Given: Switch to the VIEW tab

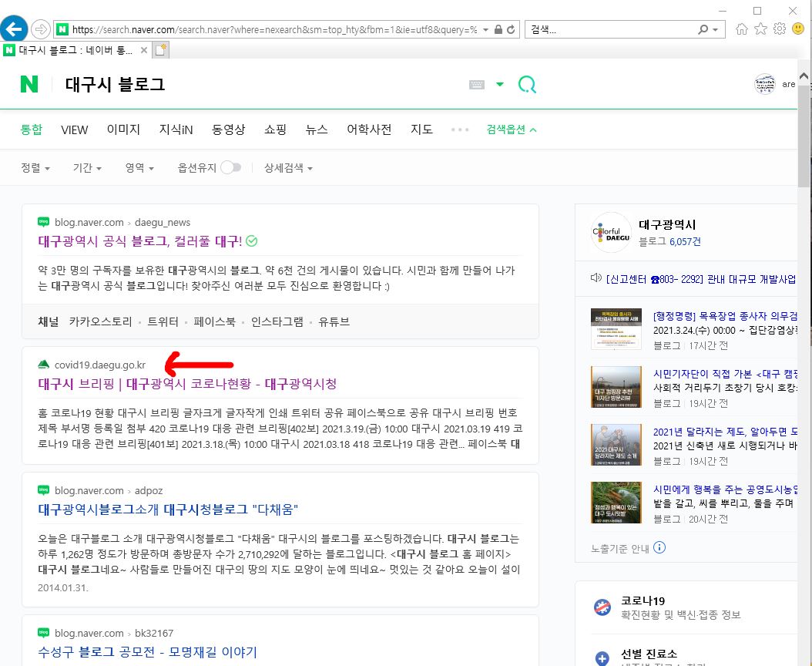Looking at the screenshot, I should tap(75, 129).
